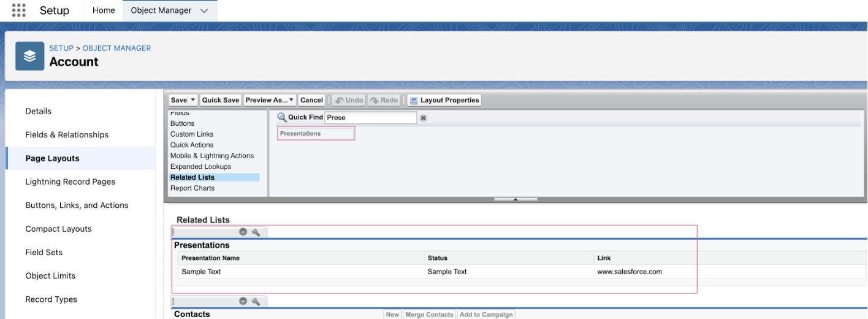Click the www.salesforce.com sample cell
This screenshot has width=868, height=319.
tap(630, 271)
